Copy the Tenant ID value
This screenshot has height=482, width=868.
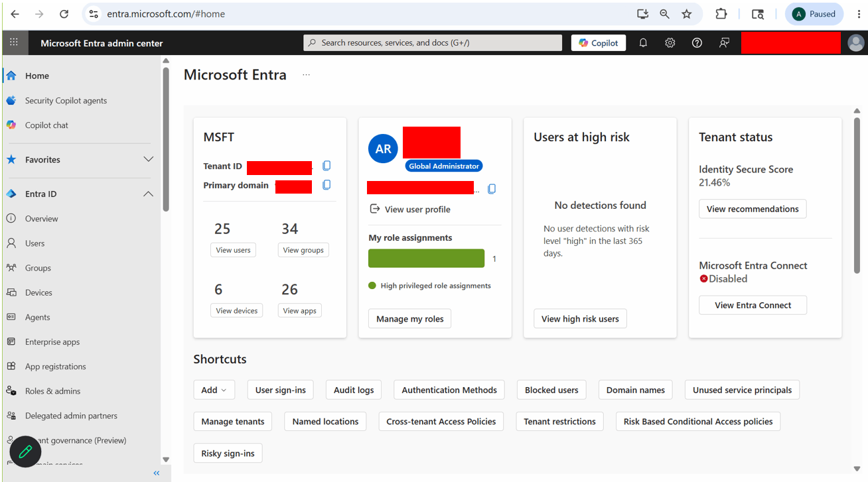pos(326,166)
